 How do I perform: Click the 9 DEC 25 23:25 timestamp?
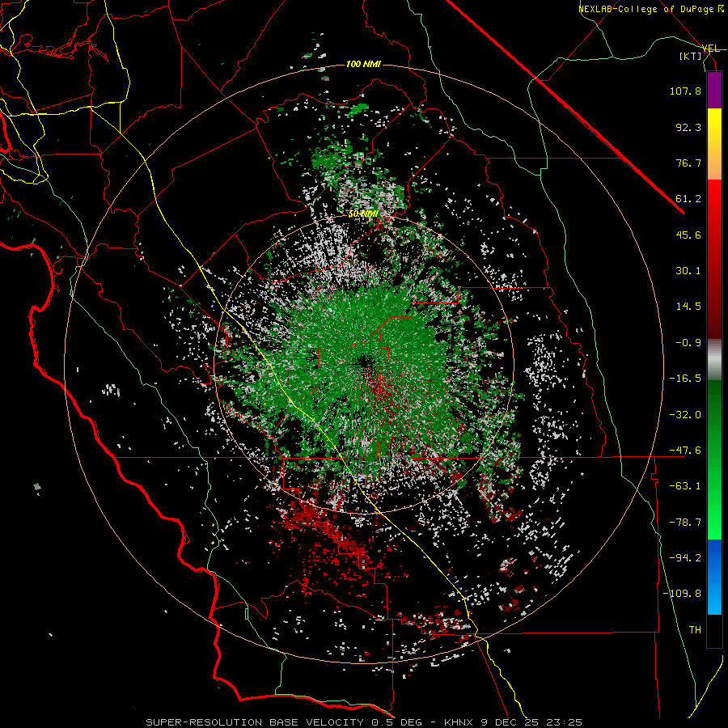[x=531, y=722]
